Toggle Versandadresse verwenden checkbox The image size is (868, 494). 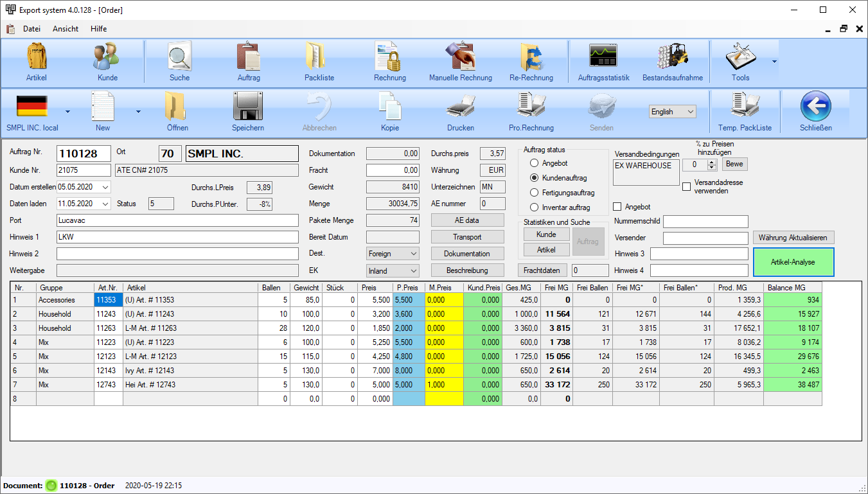[686, 187]
